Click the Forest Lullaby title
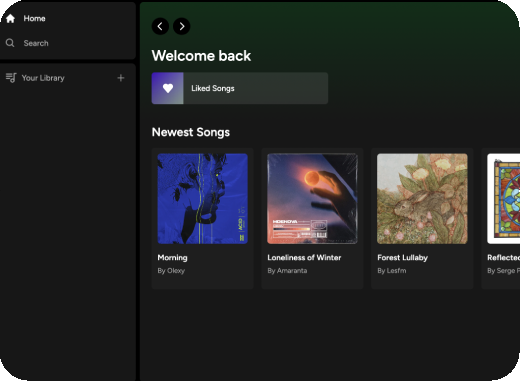The image size is (520, 381). point(402,258)
